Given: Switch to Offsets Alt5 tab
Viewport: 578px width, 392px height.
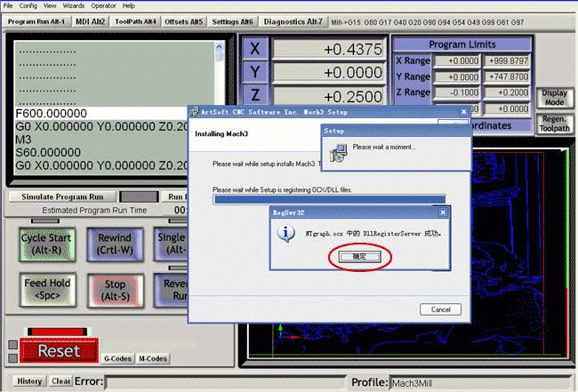Looking at the screenshot, I should [183, 21].
